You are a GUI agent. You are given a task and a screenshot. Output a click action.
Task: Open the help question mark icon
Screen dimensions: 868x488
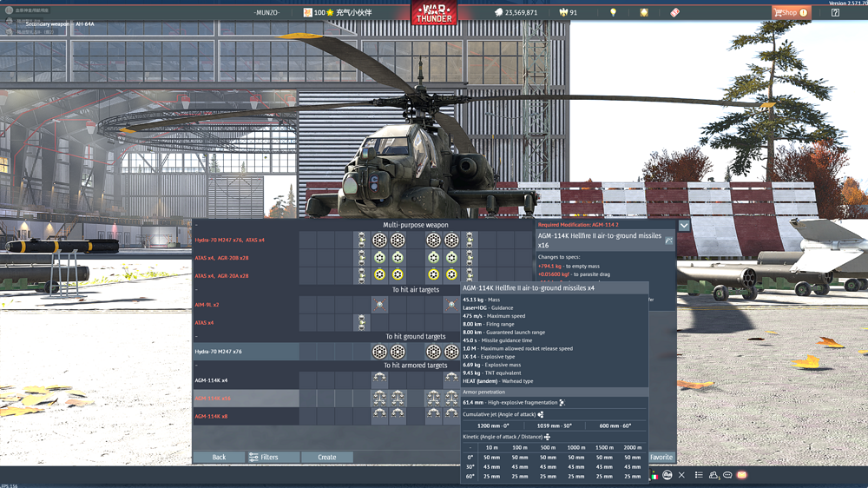point(835,12)
